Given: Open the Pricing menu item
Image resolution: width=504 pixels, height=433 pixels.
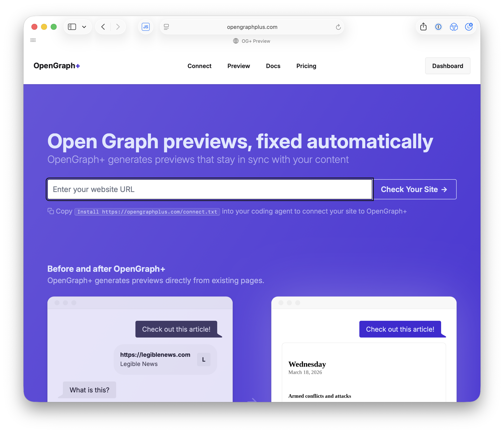Looking at the screenshot, I should point(306,66).
